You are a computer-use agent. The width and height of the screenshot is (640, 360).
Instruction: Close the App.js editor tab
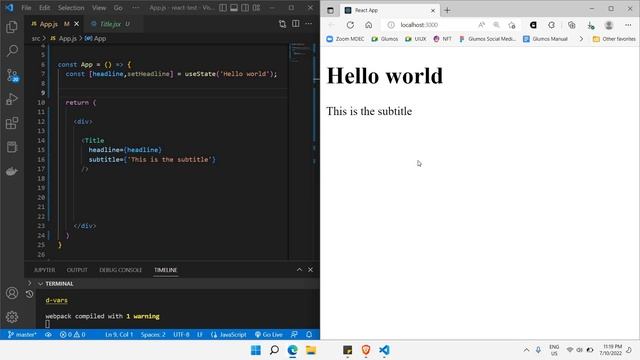76,24
